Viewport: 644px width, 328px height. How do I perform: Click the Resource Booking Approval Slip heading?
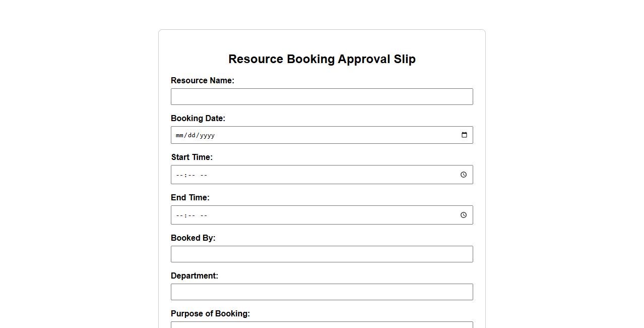[x=321, y=59]
